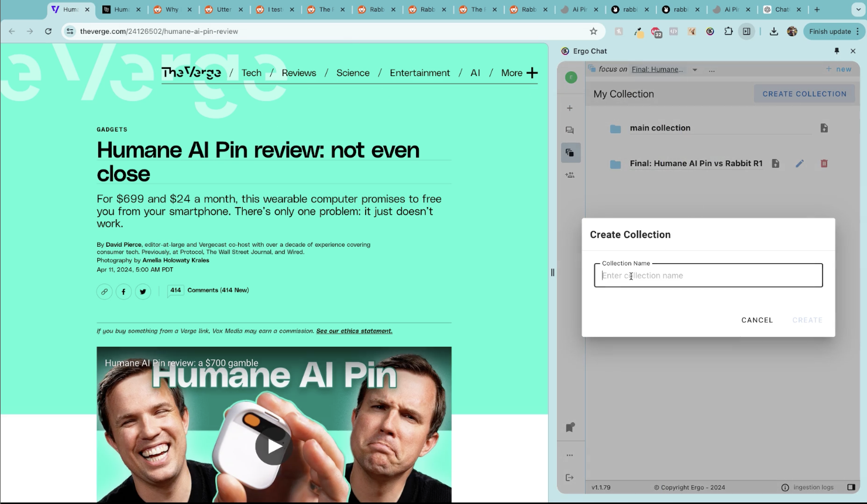This screenshot has height=504, width=867.
Task: Open the 'main collection' folder
Action: click(x=660, y=128)
